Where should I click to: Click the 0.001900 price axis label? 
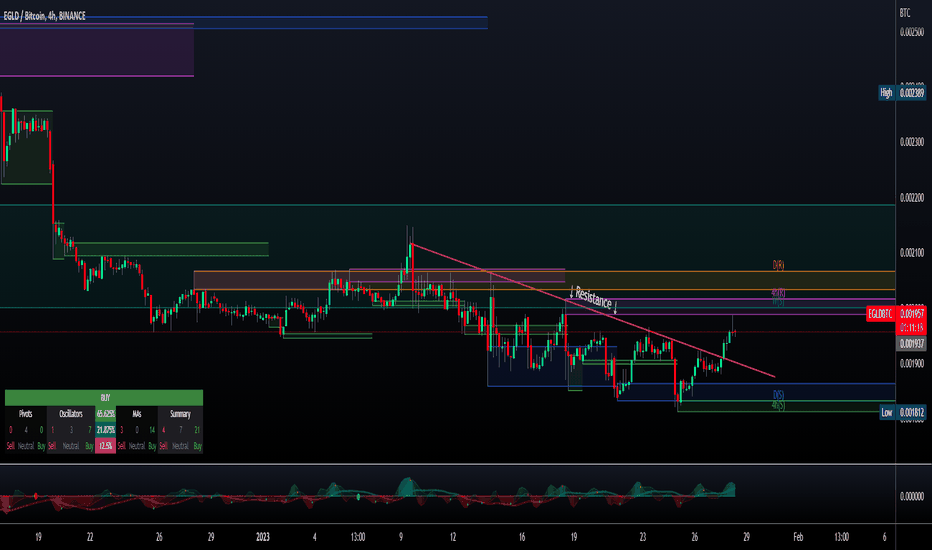pos(912,363)
